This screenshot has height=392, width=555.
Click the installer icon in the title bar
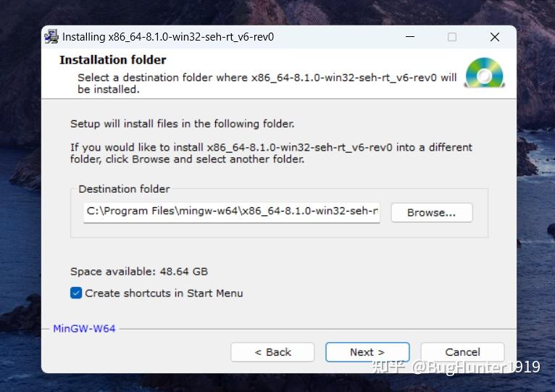(x=51, y=37)
